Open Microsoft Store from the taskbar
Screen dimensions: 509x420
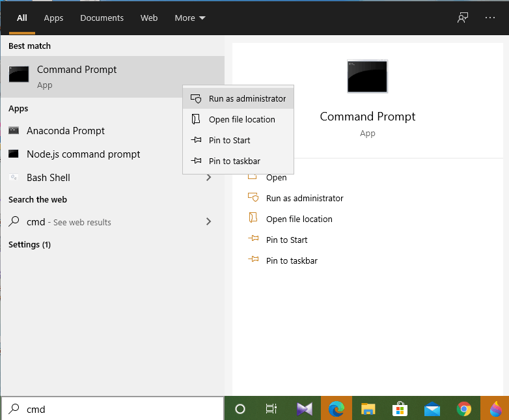pos(400,409)
